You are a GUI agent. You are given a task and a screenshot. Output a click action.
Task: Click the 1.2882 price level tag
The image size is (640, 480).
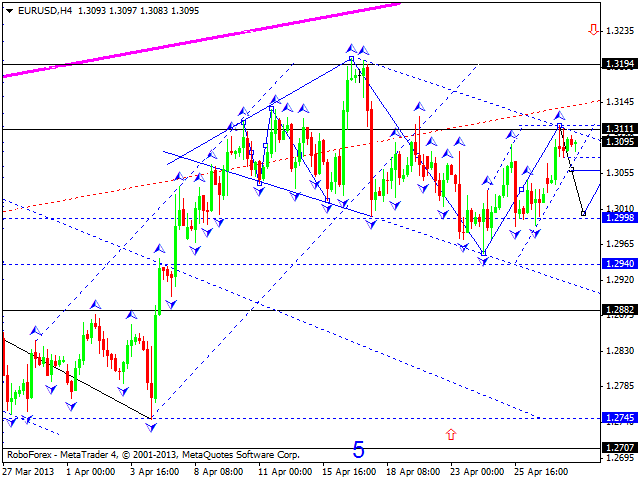point(620,310)
